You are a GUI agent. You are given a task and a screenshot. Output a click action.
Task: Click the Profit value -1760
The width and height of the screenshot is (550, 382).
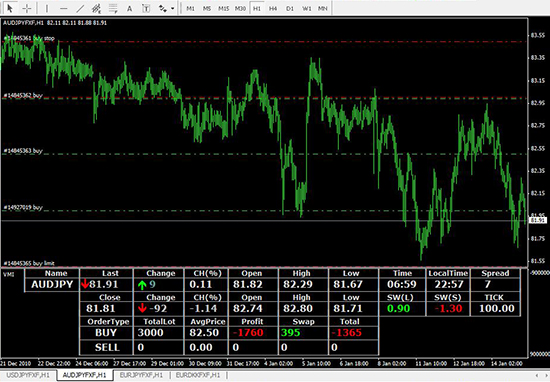click(x=248, y=333)
